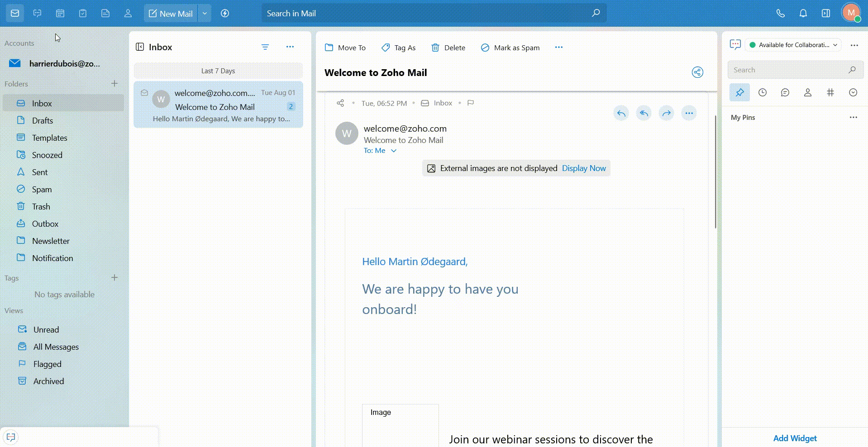Expand the 'To: Me' recipient details
This screenshot has width=868, height=447.
click(393, 151)
